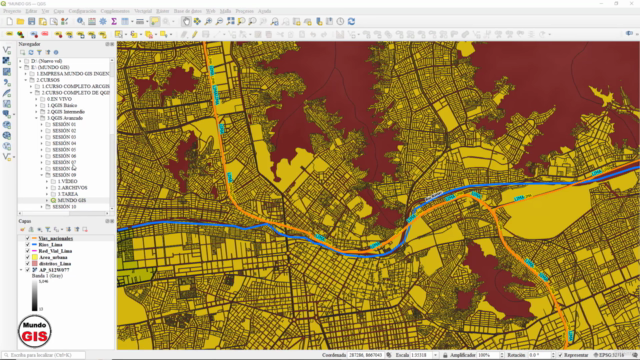This screenshot has width=640, height=360.
Task: Click the pink distritos_Lima color swatch
Action: point(35,264)
